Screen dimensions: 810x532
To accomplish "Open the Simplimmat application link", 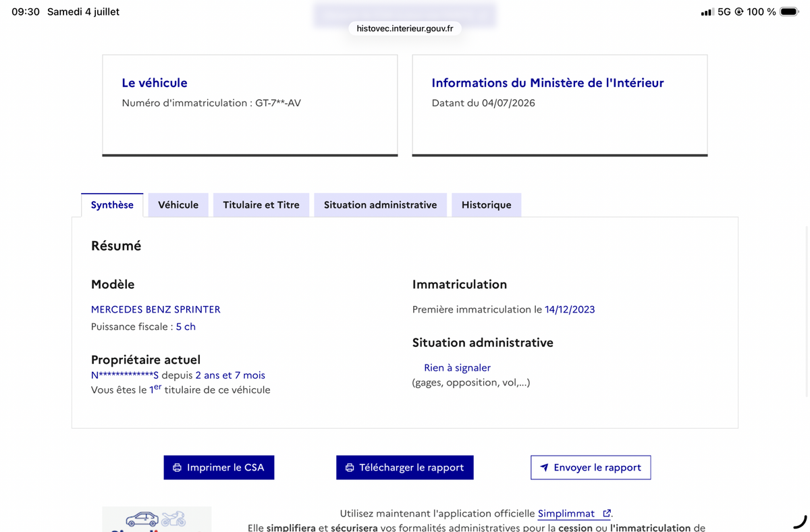I will pyautogui.click(x=566, y=514).
